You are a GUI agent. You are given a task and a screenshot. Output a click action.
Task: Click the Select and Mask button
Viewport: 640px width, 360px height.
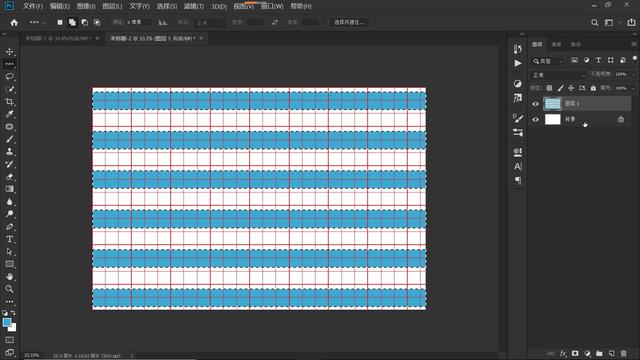click(x=349, y=22)
